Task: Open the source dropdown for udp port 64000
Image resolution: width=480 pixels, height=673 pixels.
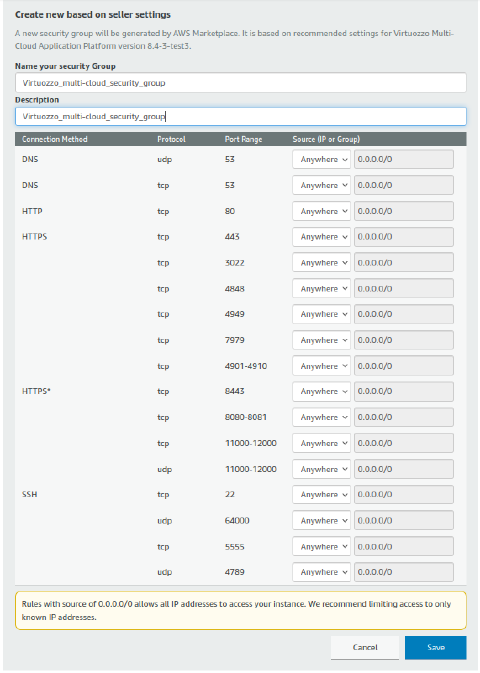Action: pyautogui.click(x=322, y=521)
